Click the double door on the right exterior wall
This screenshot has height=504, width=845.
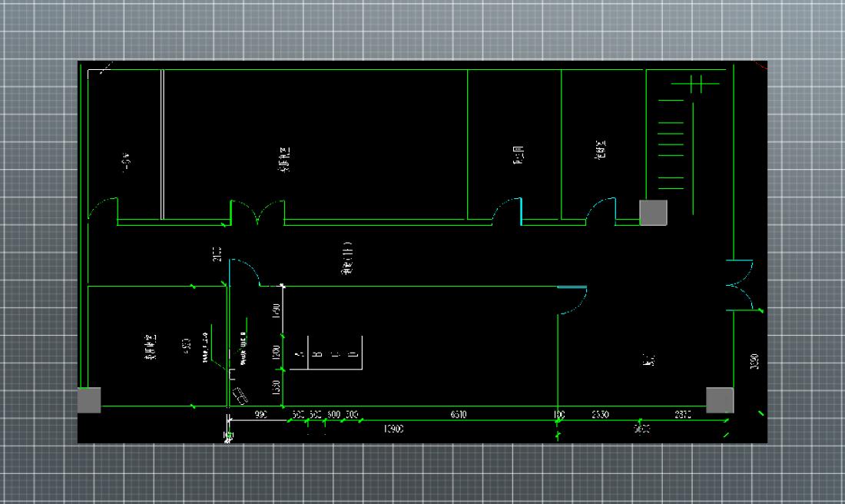point(741,284)
